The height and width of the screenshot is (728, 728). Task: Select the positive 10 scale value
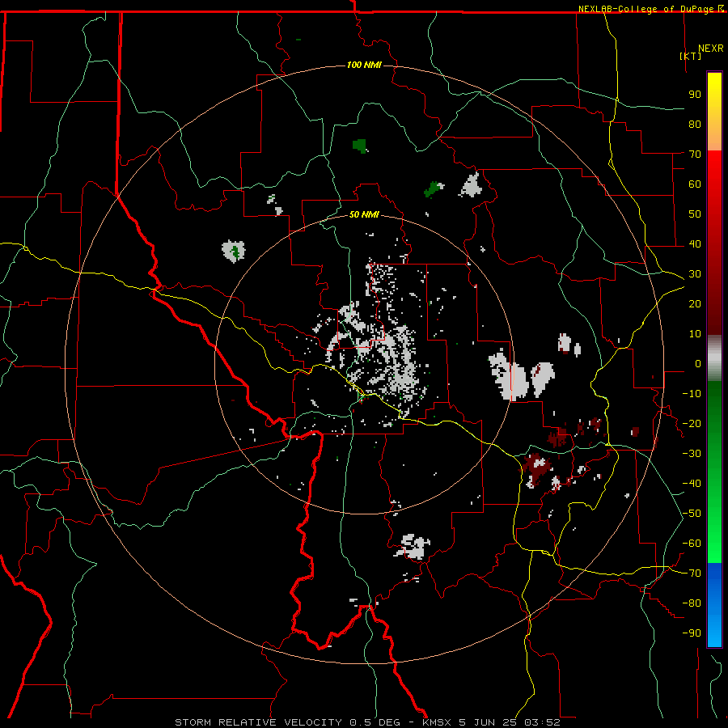coord(695,334)
